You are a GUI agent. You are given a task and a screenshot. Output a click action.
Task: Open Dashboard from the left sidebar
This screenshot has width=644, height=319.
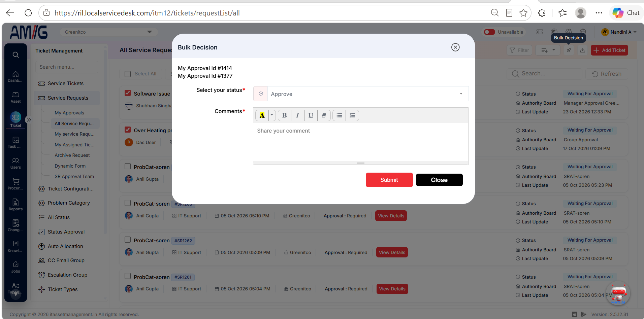point(15,77)
